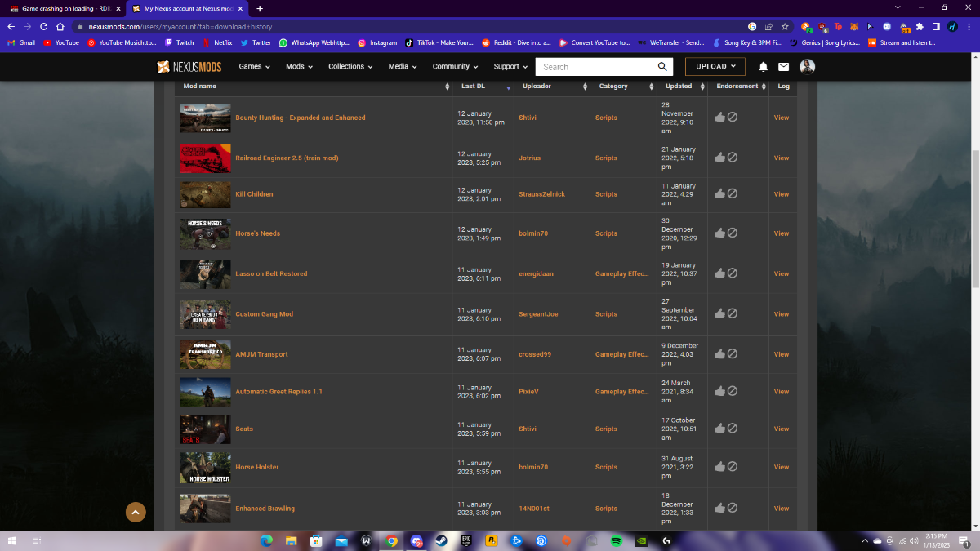Click the search magnifying glass icon
Viewport: 980px width, 551px height.
click(x=663, y=67)
